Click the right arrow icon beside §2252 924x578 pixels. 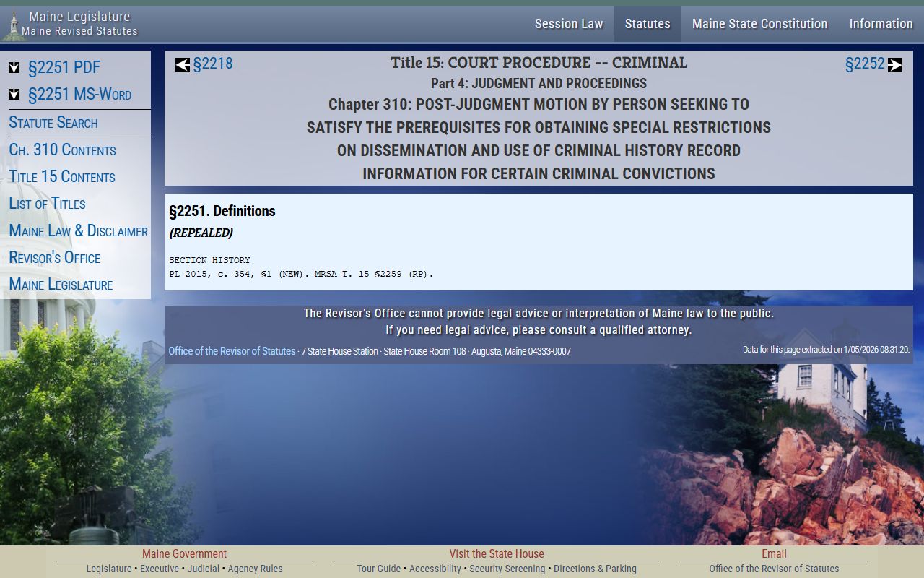[895, 65]
